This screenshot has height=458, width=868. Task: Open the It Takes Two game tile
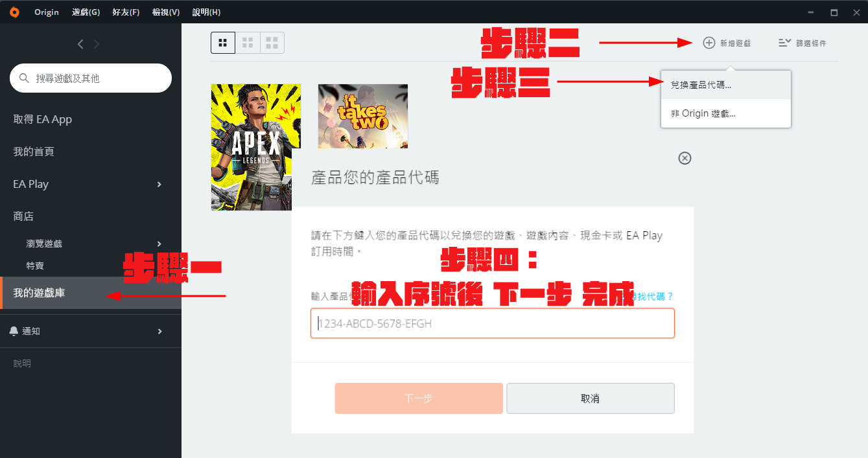(363, 117)
